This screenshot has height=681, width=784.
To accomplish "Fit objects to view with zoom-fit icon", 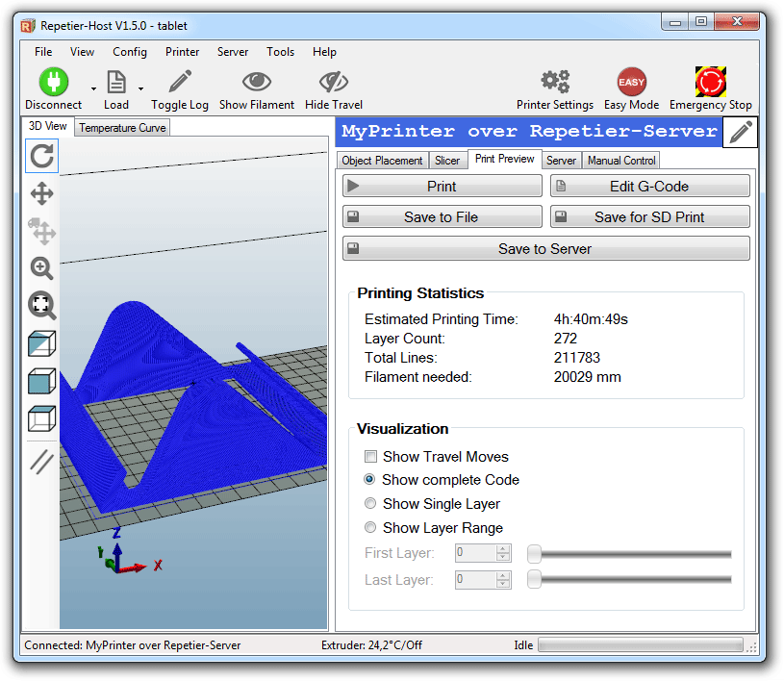I will (x=42, y=306).
